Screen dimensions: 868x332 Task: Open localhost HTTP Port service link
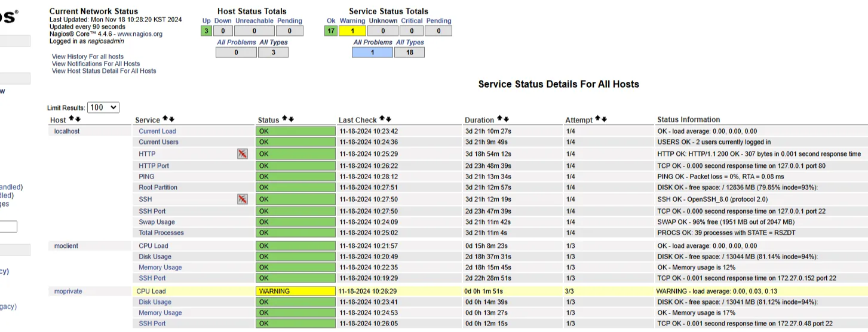(154, 166)
